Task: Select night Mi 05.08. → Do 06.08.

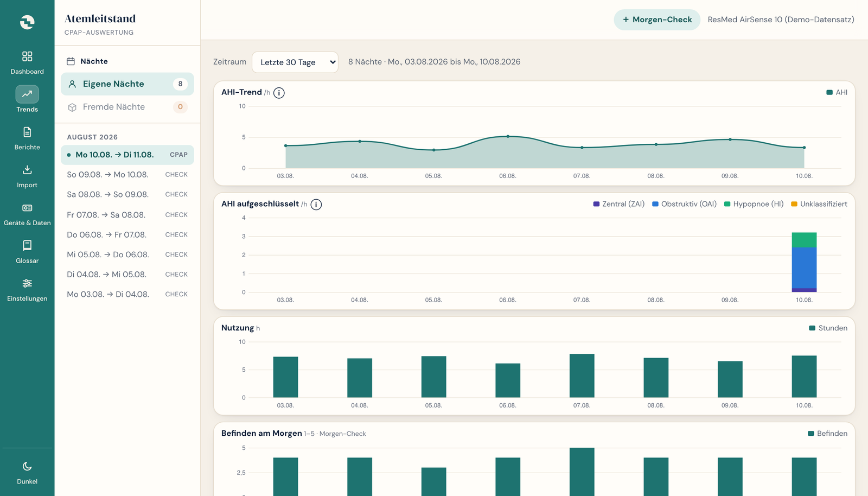Action: (x=127, y=255)
